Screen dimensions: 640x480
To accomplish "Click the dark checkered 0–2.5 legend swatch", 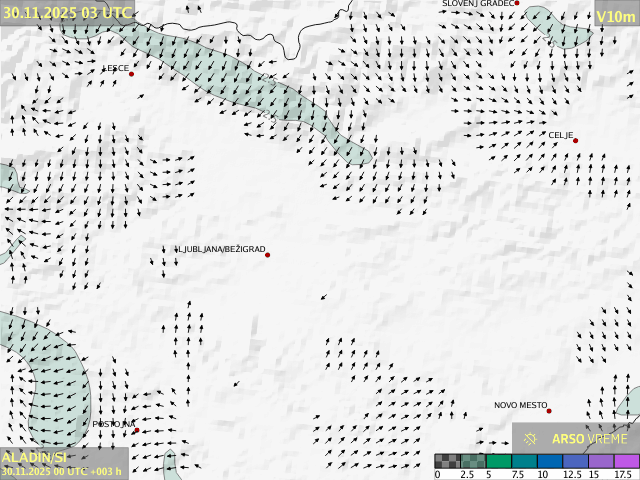I will (x=447, y=461).
